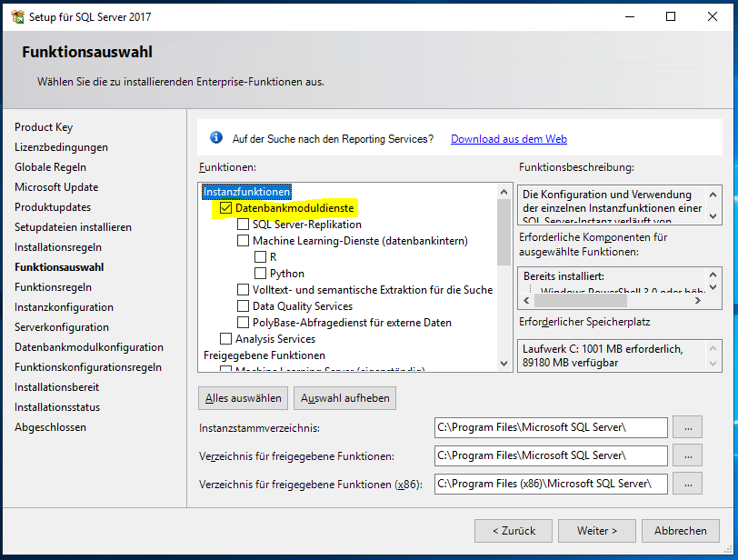Click Lizenzbedingungen step in sidebar
This screenshot has height=560, width=738.
tap(61, 147)
